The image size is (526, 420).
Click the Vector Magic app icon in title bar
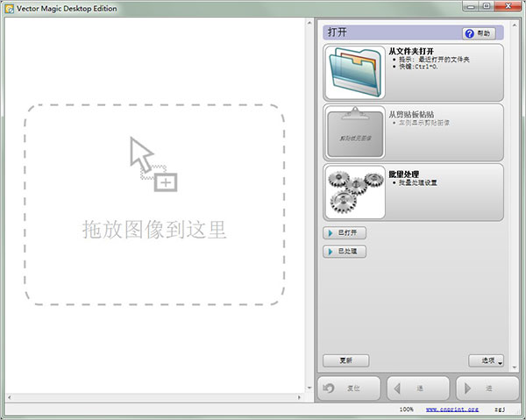tap(9, 8)
